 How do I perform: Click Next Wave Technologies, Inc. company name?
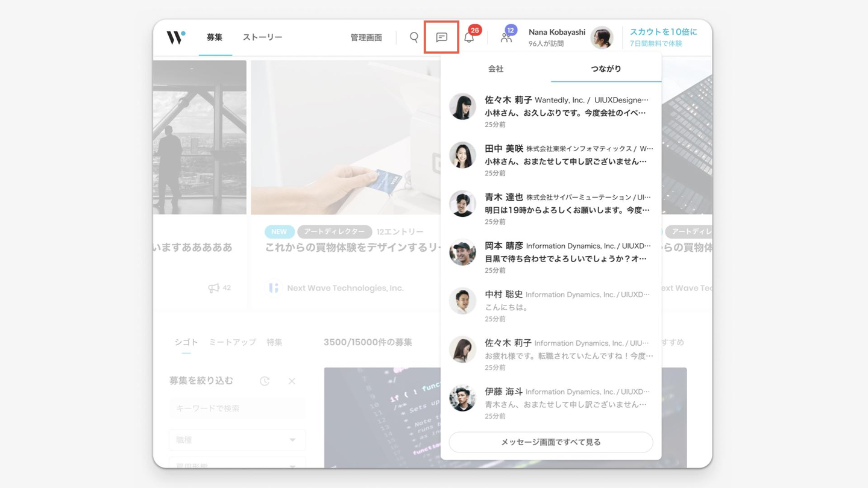[x=345, y=288]
